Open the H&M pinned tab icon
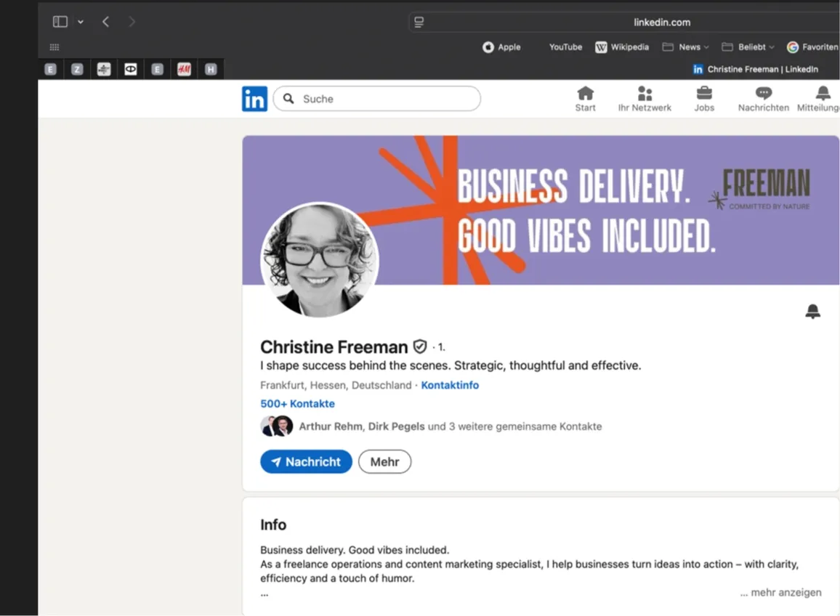 click(x=184, y=69)
